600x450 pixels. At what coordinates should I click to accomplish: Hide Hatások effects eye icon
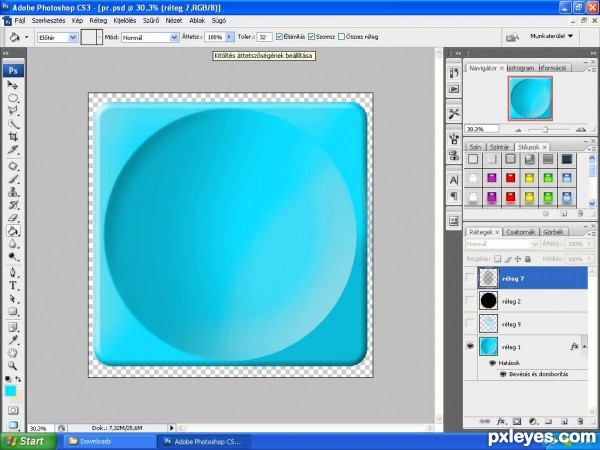[x=493, y=363]
